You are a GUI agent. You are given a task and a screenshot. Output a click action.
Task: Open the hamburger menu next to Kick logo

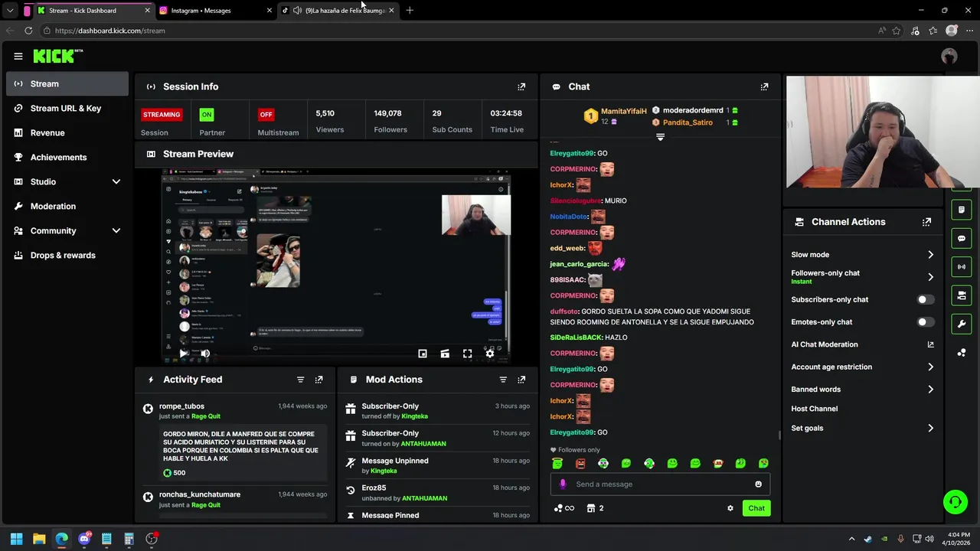click(x=18, y=56)
